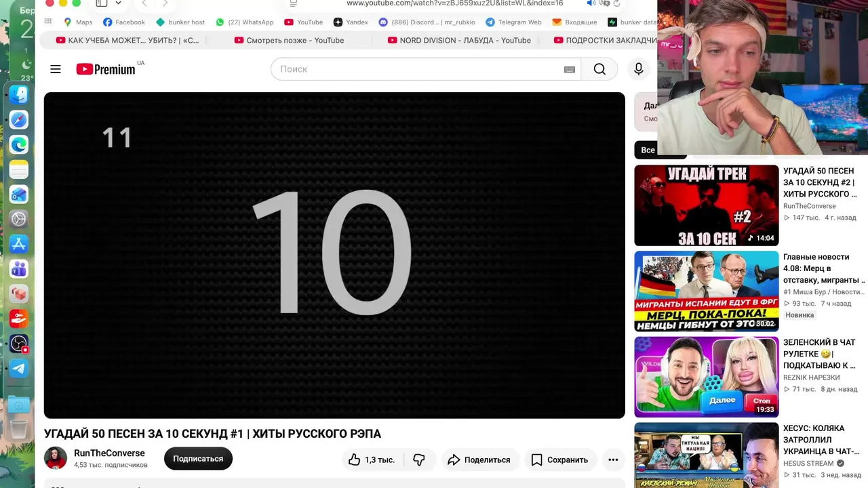The height and width of the screenshot is (488, 868).
Task: Click the 4,53 тыс. подписчиков text
Action: coord(111,465)
